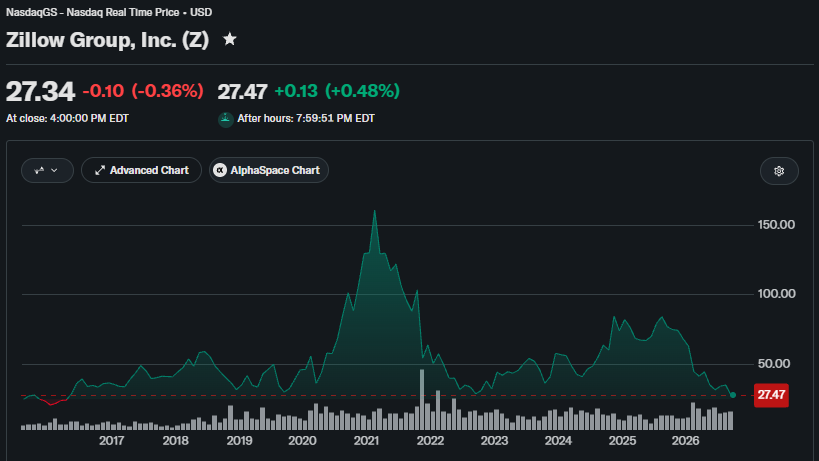Click the 150.00 price axis label
The height and width of the screenshot is (461, 819).
point(776,224)
